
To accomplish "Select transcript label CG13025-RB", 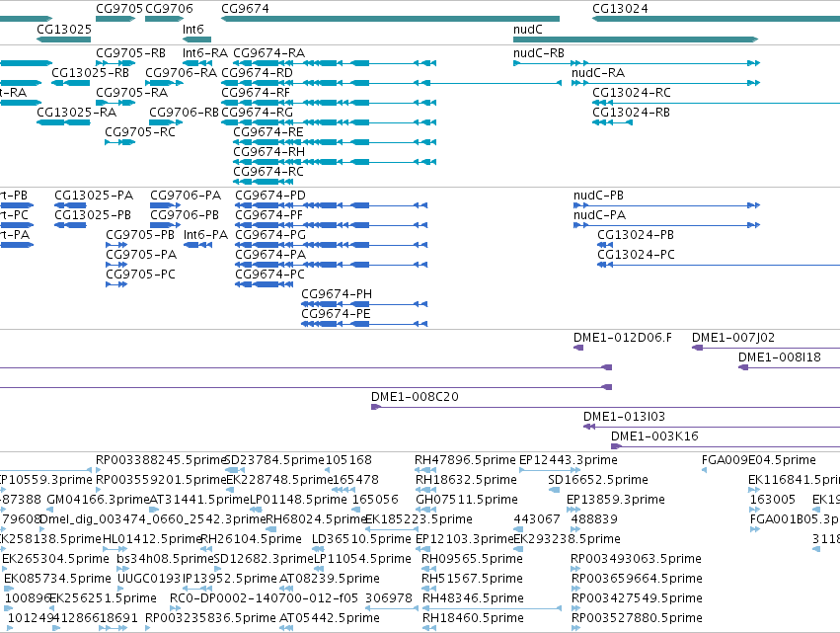I will coord(90,73).
